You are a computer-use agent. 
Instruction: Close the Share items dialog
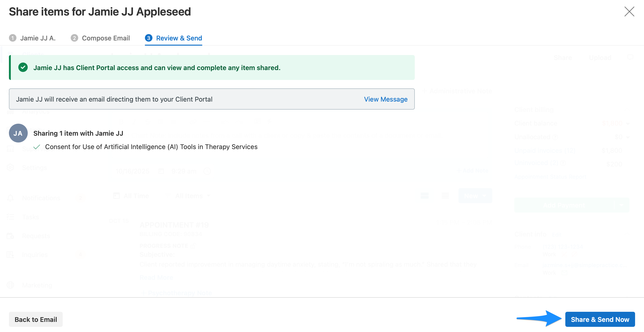pos(629,12)
